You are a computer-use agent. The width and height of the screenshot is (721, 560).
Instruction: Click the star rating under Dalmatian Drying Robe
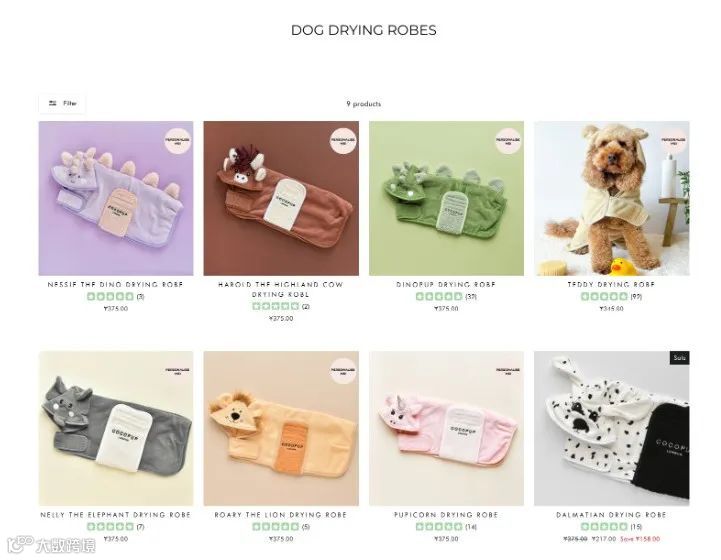click(x=604, y=526)
